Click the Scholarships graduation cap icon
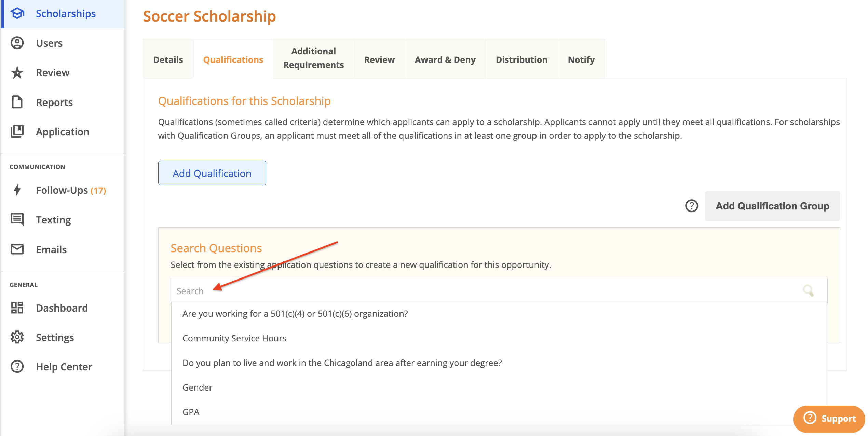Viewport: 868px width, 436px height. click(x=17, y=14)
